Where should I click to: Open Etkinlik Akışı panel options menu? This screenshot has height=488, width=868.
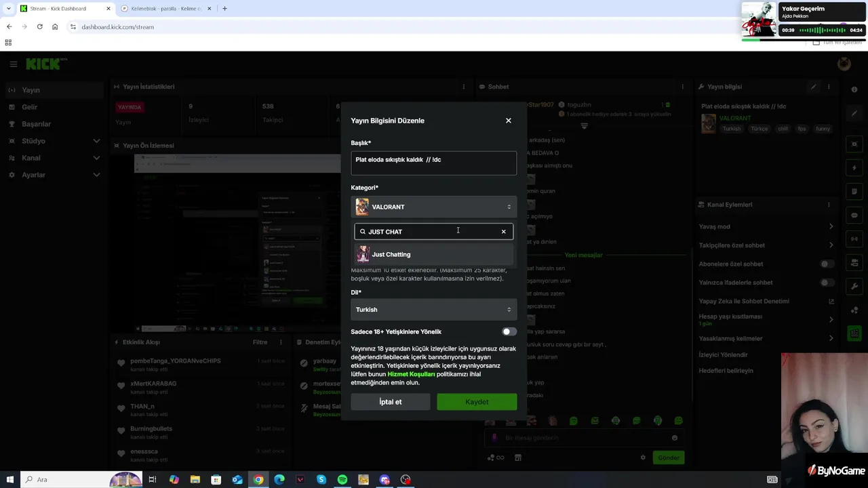(281, 342)
